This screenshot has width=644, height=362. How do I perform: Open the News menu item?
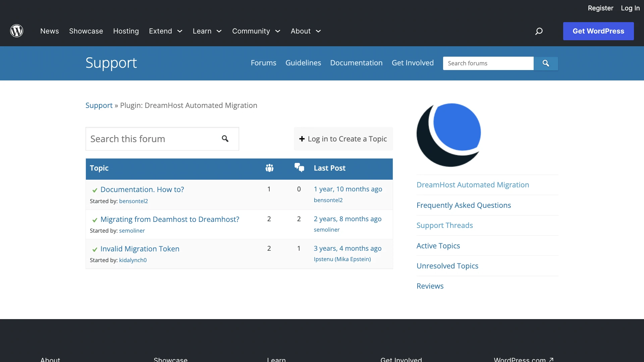pyautogui.click(x=50, y=31)
